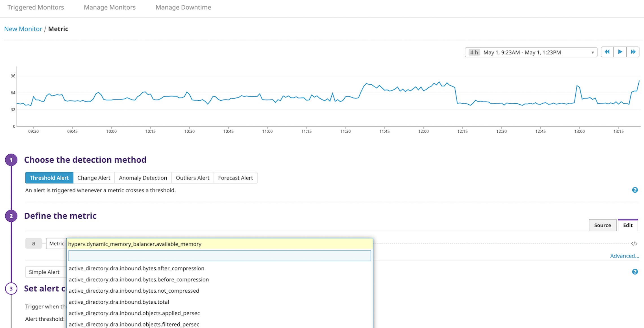644x328 pixels.
Task: Click step 3 circle marker
Action: click(11, 289)
